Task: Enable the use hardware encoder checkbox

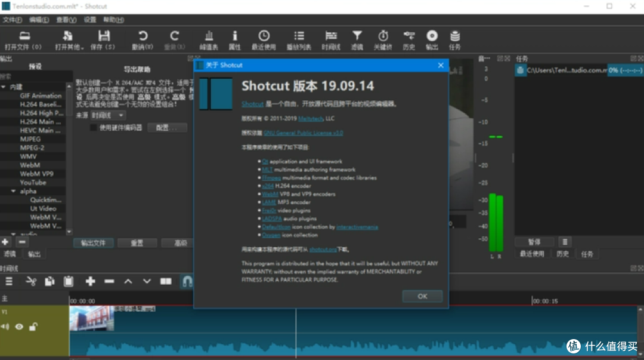Action: [94, 128]
